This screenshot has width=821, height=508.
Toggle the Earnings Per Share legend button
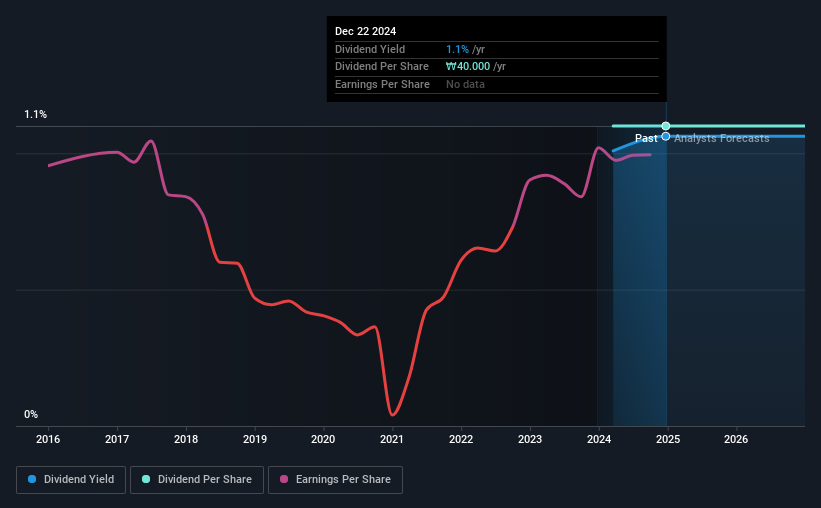(335, 480)
